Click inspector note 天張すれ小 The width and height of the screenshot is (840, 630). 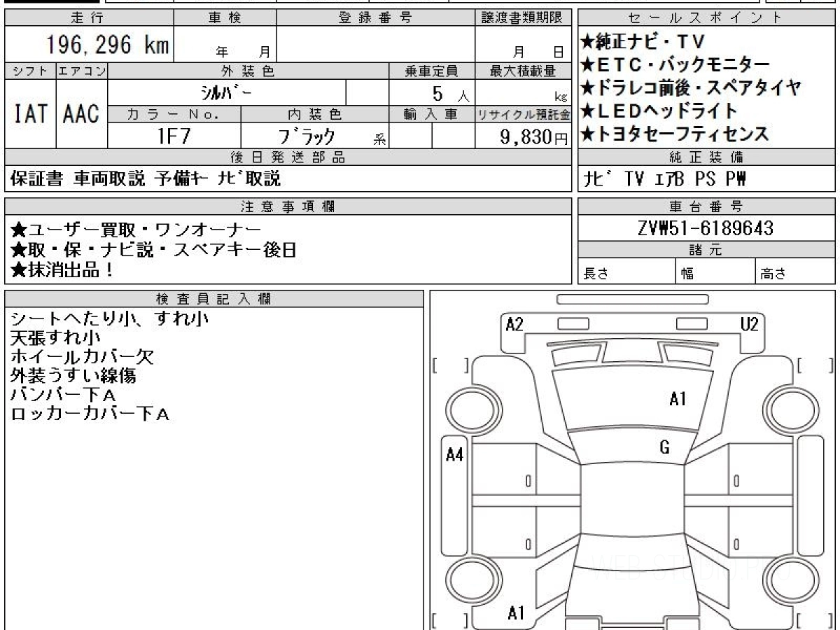(x=56, y=338)
